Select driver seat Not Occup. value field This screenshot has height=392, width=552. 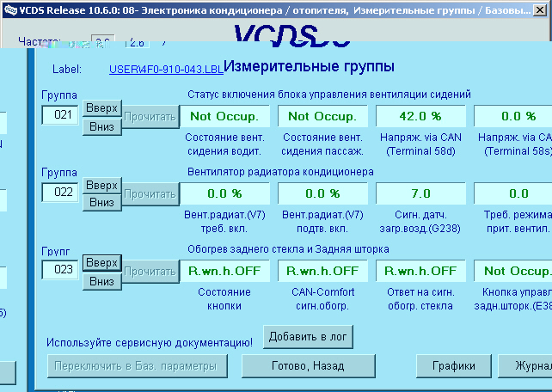pyautogui.click(x=224, y=116)
